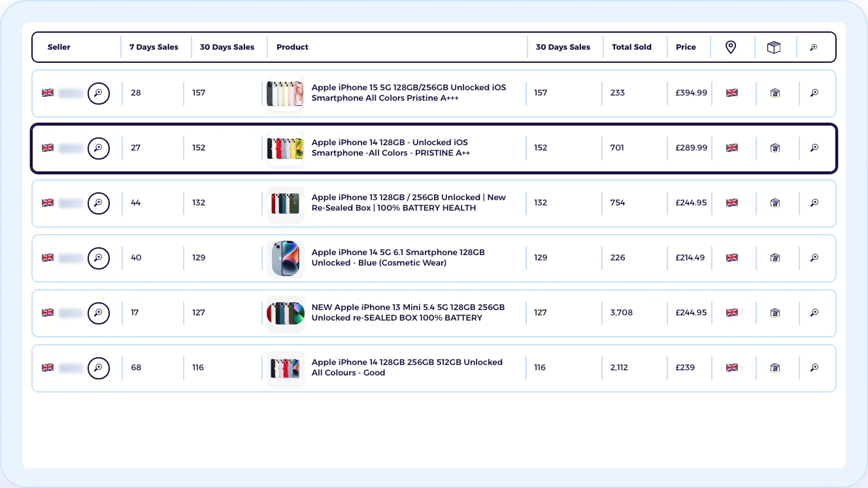Research the £289.99 iPhone 14 using row-end magnifier
Viewport: 868px width, 488px height.
point(814,148)
